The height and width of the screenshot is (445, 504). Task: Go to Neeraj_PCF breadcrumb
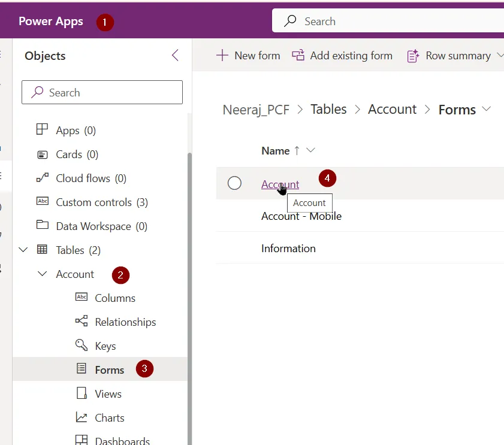[x=256, y=110]
